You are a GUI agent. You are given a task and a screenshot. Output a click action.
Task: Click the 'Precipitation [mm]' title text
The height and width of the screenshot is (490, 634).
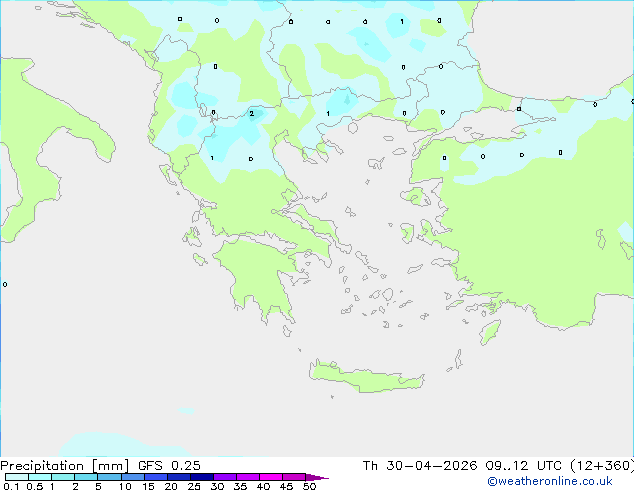[64, 466]
